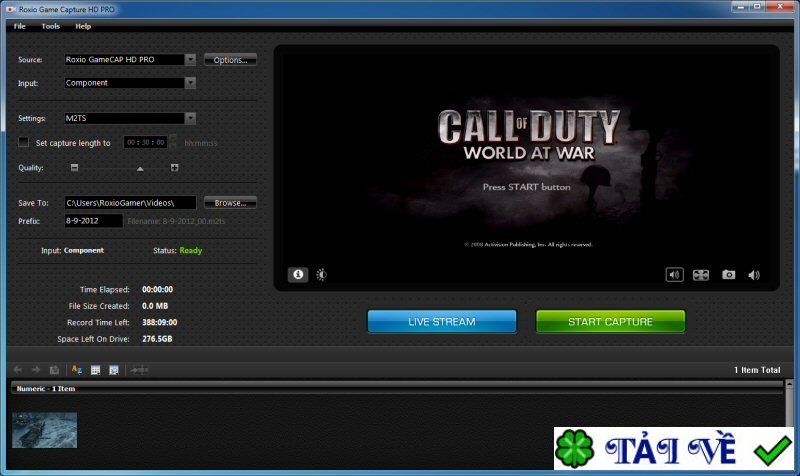The image size is (800, 476).
Task: Click the preview view icon in library toolbar
Action: 114,370
